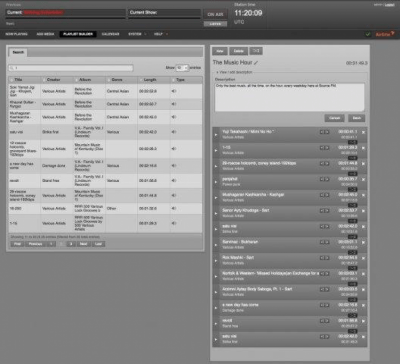
Task: Click the Next page button
Action: pos(84,244)
